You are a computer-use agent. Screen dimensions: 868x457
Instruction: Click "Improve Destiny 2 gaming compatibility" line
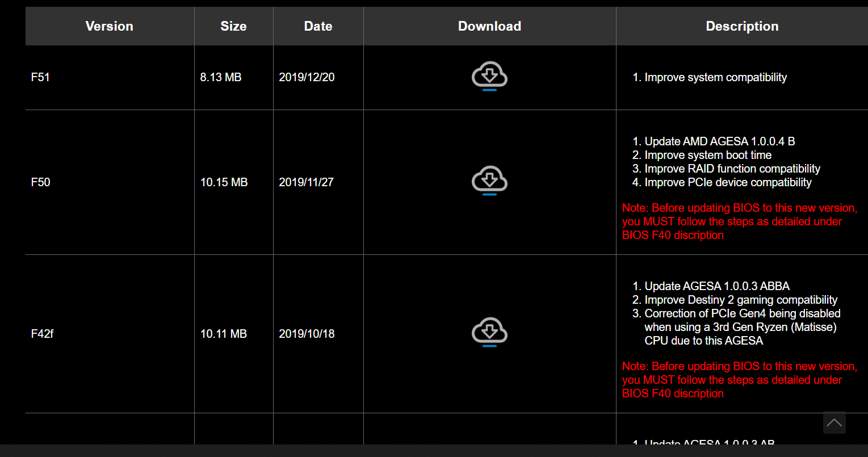point(741,300)
